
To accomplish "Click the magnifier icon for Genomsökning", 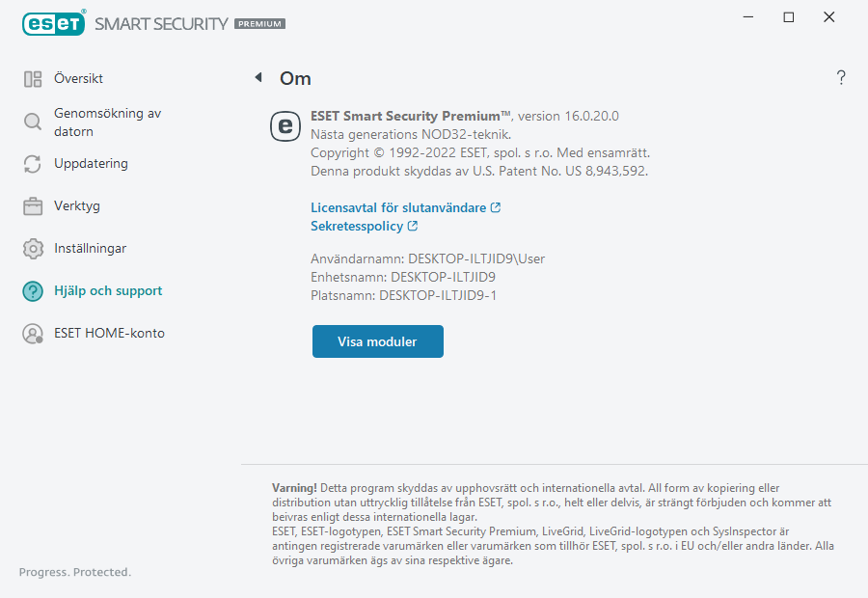I will pyautogui.click(x=33, y=122).
